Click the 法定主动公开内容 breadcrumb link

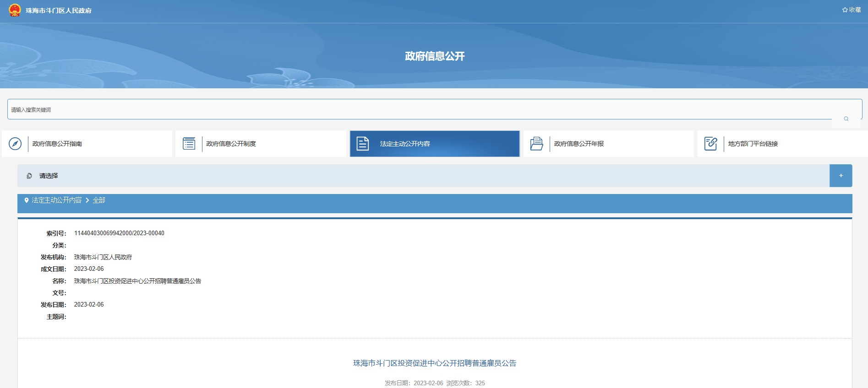(57, 200)
